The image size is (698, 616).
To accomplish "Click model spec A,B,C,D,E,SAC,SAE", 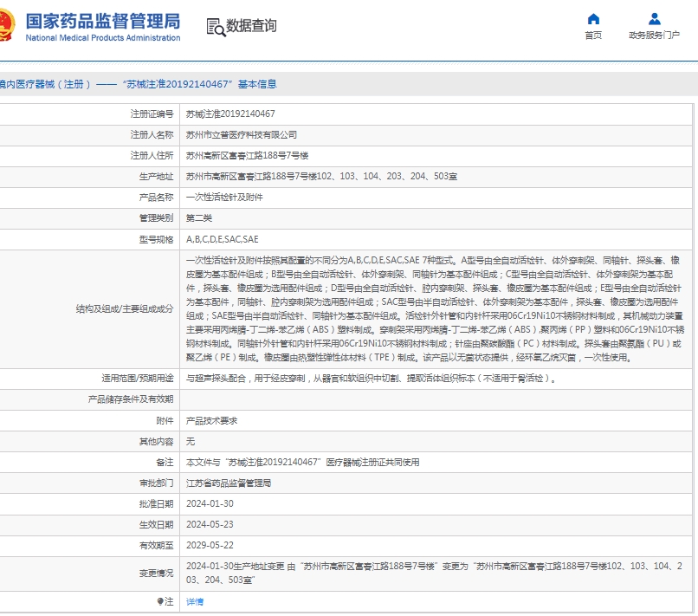I will click(x=223, y=239).
